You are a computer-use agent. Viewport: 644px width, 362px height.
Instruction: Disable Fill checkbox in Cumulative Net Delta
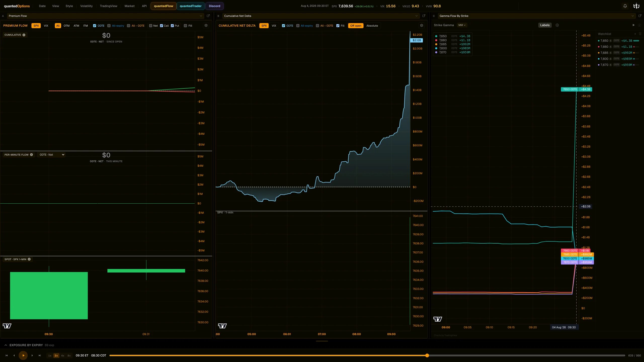pyautogui.click(x=338, y=26)
